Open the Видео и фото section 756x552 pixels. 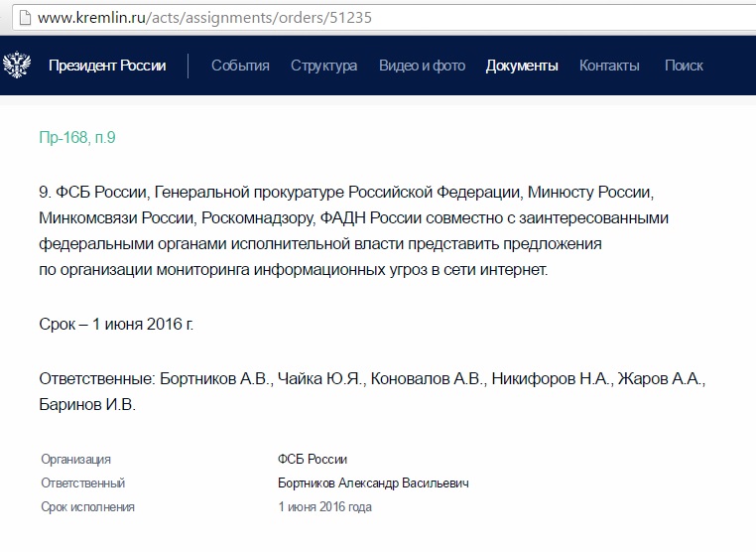pyautogui.click(x=422, y=66)
